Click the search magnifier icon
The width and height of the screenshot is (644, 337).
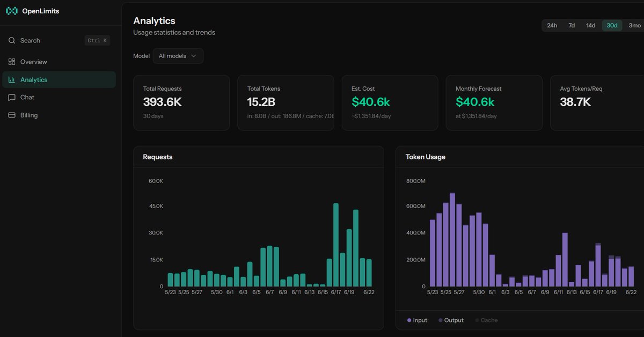point(12,40)
